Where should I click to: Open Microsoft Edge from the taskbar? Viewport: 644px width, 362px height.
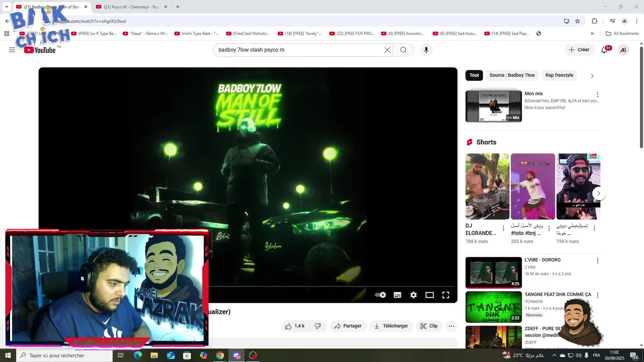click(138, 355)
